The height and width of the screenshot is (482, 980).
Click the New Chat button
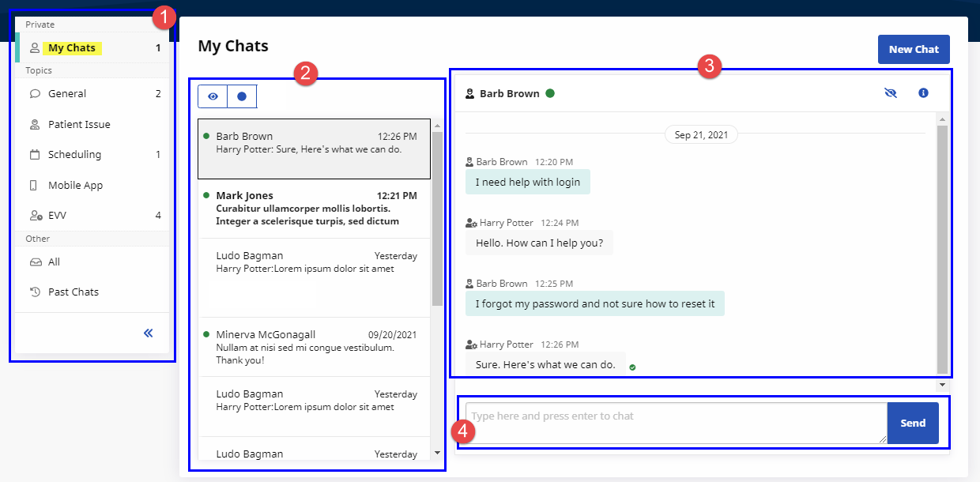point(914,49)
